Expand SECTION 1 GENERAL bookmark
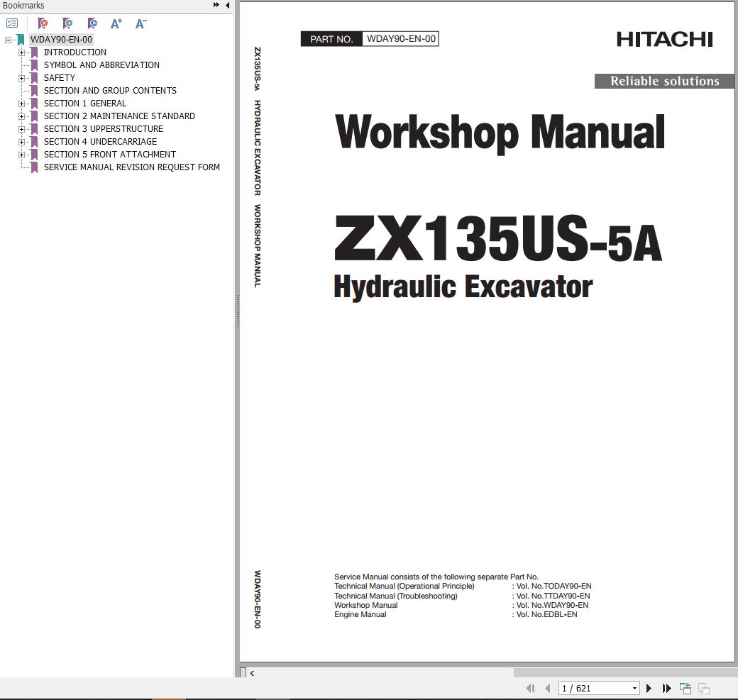 [x=22, y=104]
